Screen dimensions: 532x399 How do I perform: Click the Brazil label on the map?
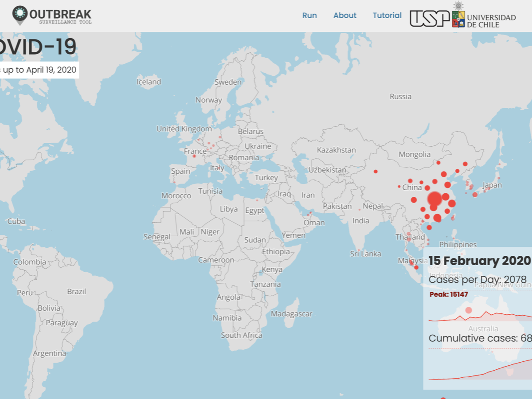tap(76, 291)
